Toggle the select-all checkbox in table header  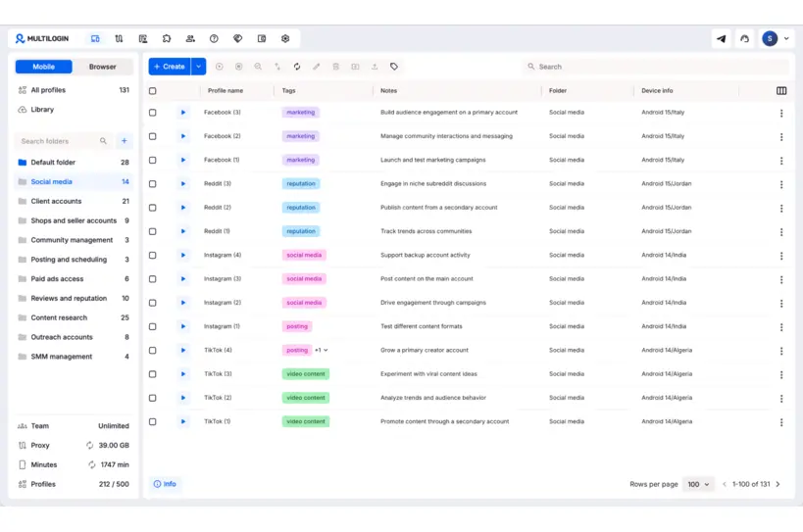152,91
